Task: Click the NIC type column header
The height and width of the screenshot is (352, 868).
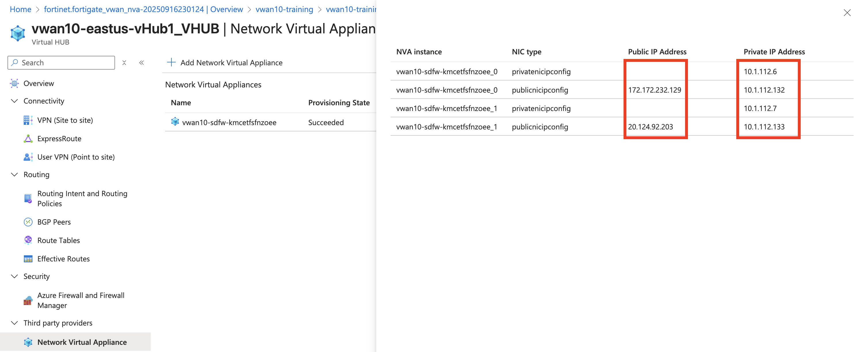Action: 527,52
